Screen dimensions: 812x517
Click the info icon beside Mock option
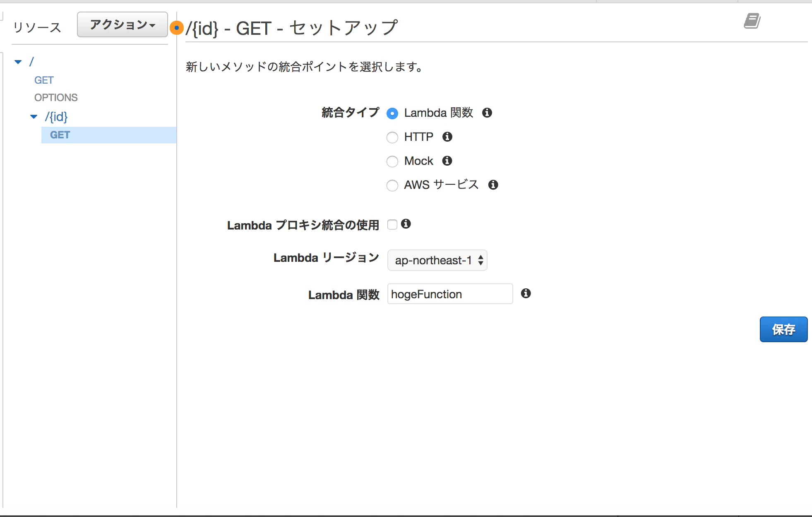(x=447, y=161)
